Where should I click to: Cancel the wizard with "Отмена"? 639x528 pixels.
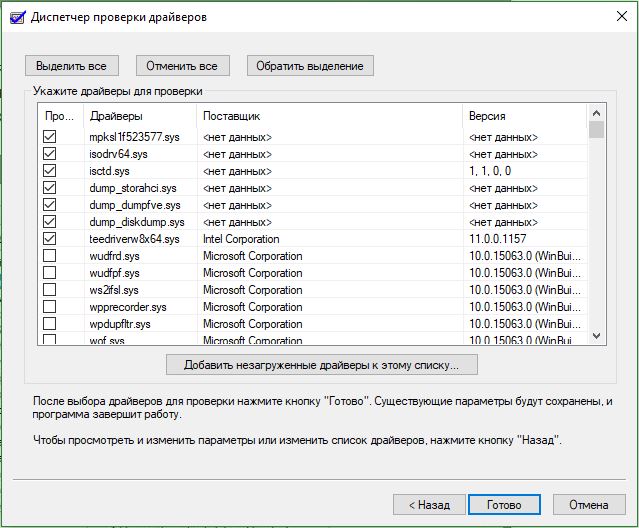[x=589, y=505]
